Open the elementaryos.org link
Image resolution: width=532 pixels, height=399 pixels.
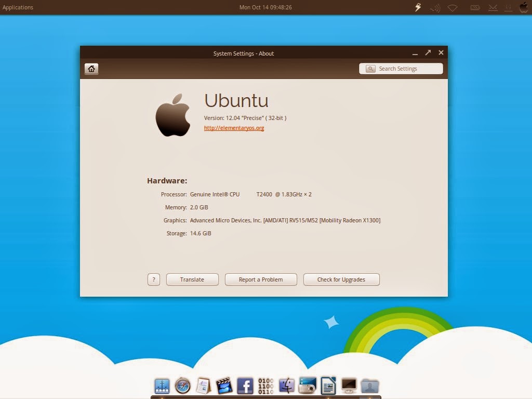(x=234, y=128)
